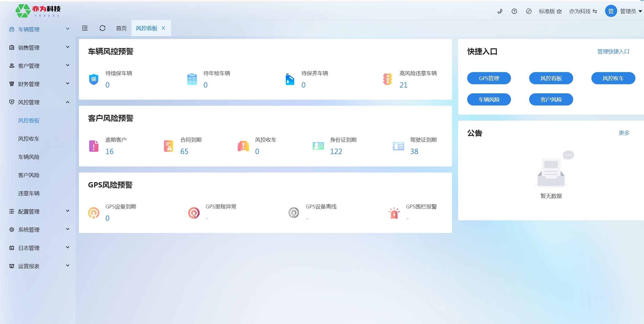644x324 pixels.
Task: Open the help question mark icon
Action: 514,11
